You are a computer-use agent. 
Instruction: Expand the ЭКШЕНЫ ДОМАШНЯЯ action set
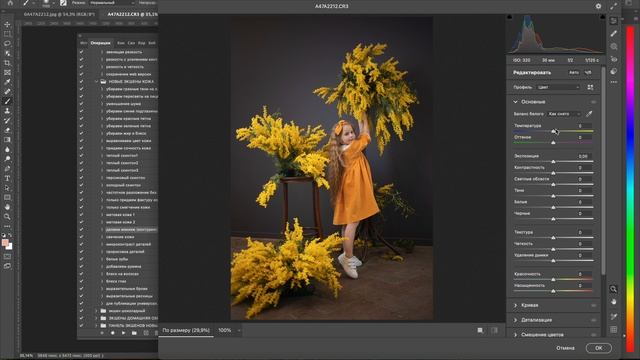(x=97, y=318)
